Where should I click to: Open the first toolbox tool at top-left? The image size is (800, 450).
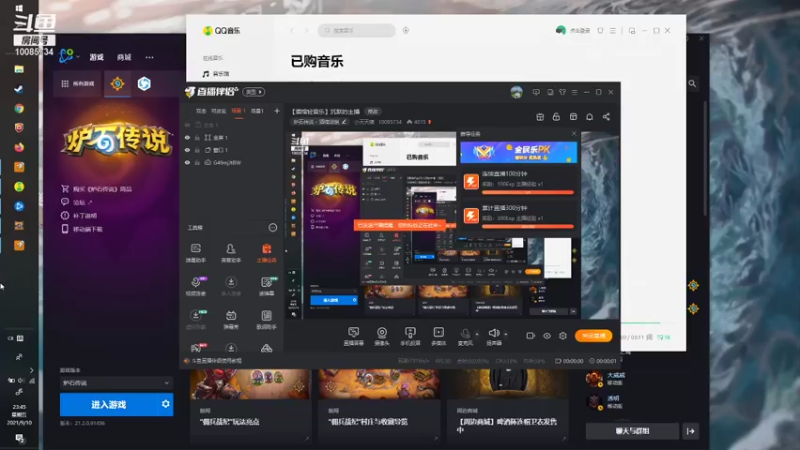tap(195, 253)
